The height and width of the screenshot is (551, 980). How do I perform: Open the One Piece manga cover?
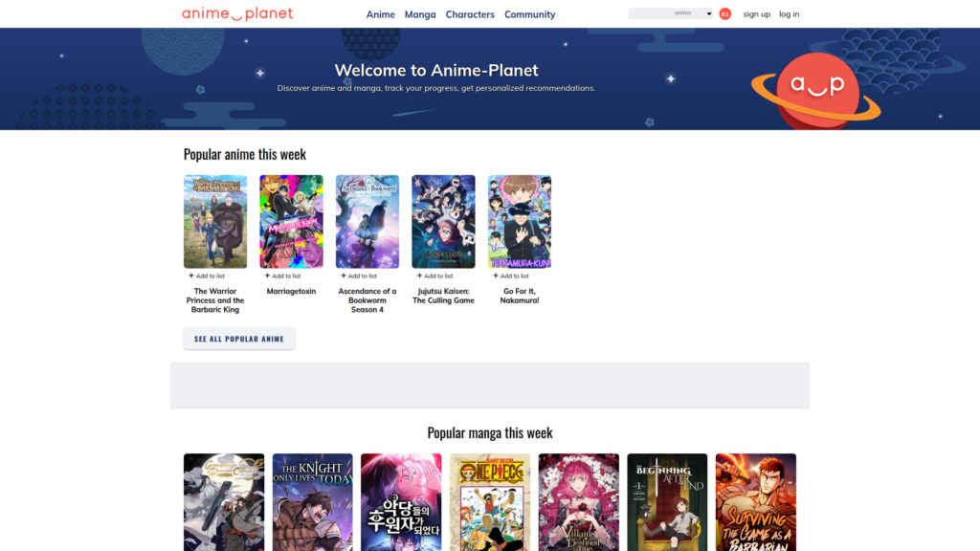click(x=489, y=501)
